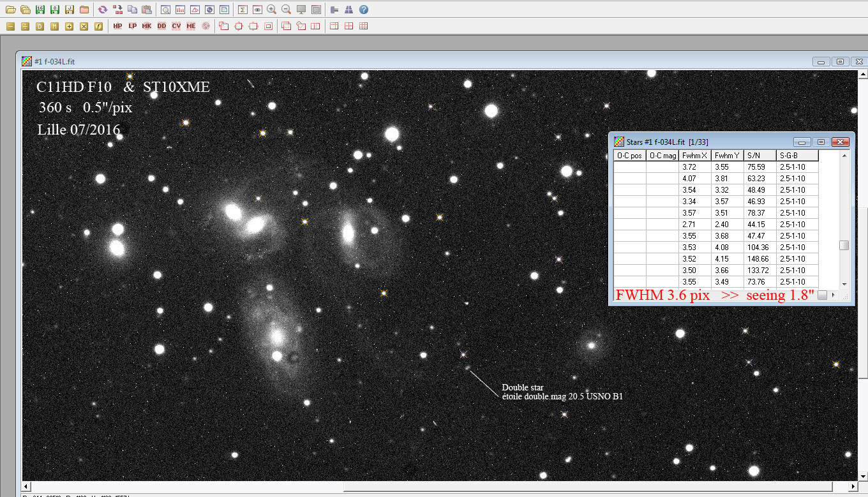Save image as 8-bit with the floppy icon
The height and width of the screenshot is (497, 868).
click(x=55, y=10)
